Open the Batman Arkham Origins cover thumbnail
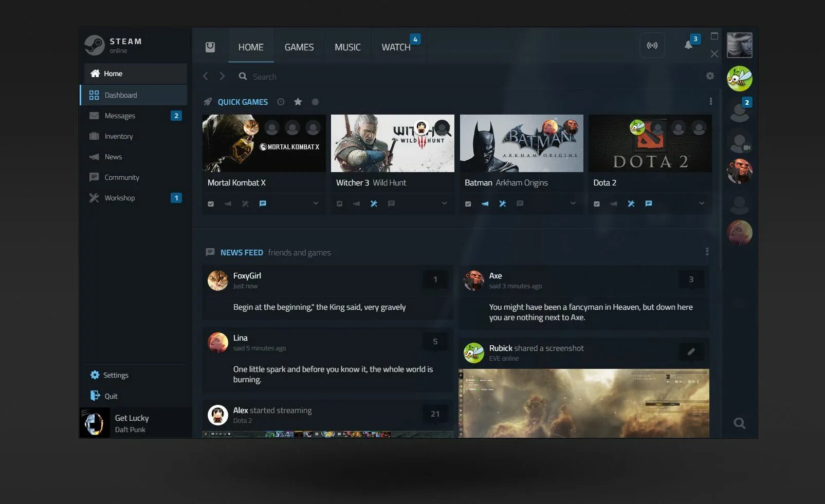This screenshot has height=504, width=825. click(x=522, y=143)
